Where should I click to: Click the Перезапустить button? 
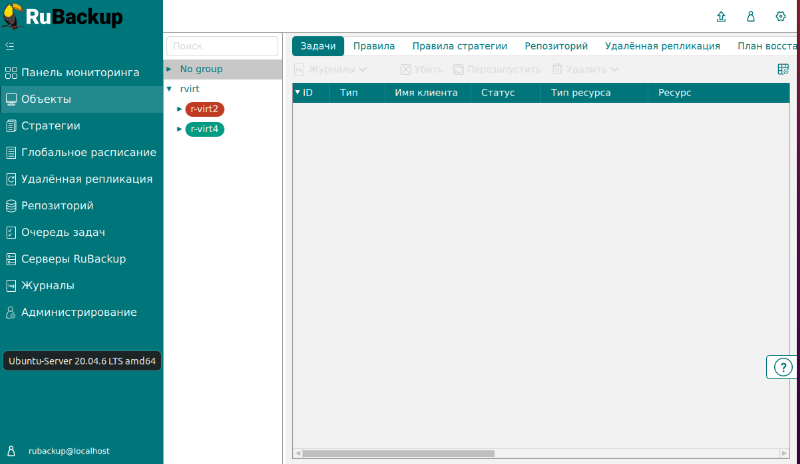[x=496, y=70]
